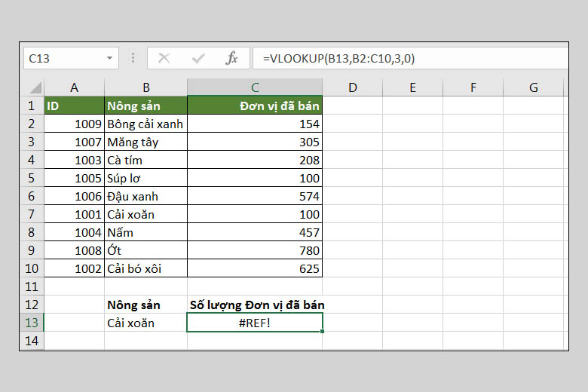Open the Insert Function fx icon
The width and height of the screenshot is (588, 392).
[231, 58]
